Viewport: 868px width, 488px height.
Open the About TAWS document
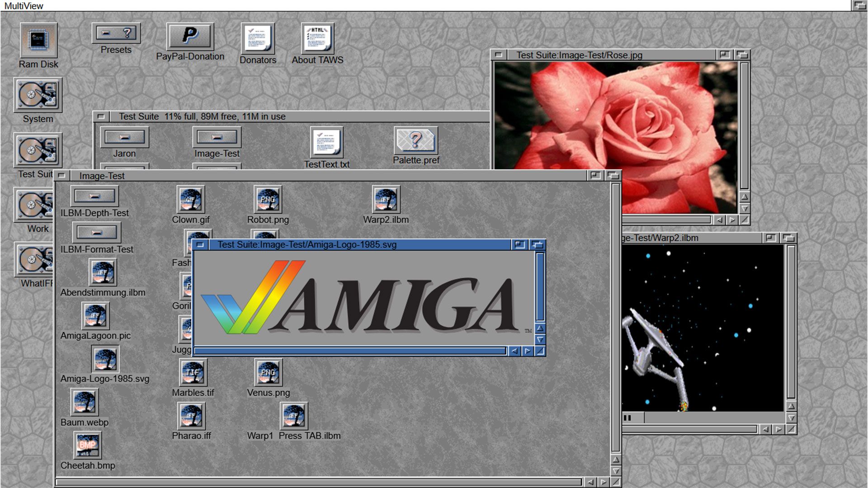[x=316, y=37]
